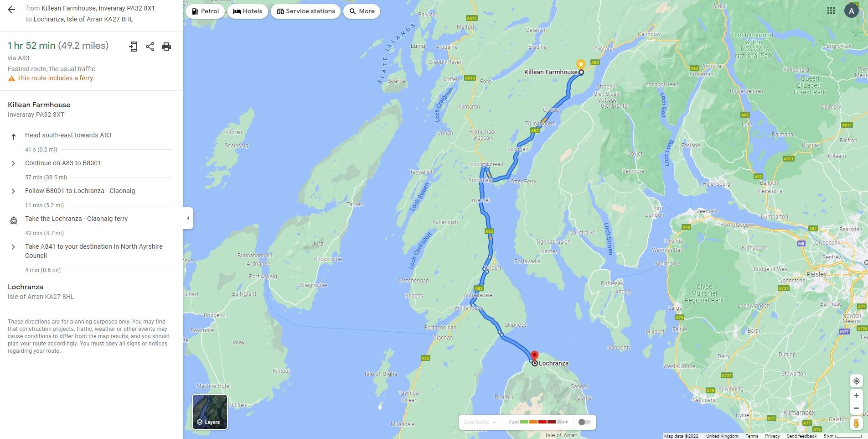Screen dimensions: 868x439
Task: Open the Send feedback link
Action: pyautogui.click(x=801, y=436)
